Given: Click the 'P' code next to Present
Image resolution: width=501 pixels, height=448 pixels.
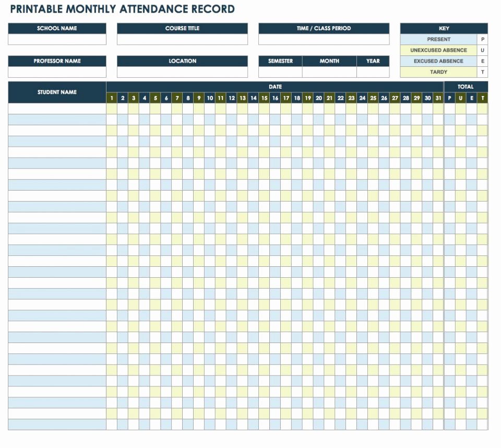Looking at the screenshot, I should point(482,39).
